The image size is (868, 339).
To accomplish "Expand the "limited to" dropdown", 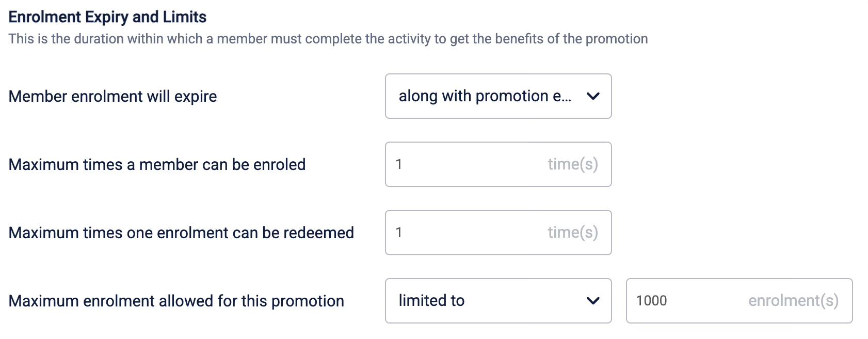I will 498,301.
